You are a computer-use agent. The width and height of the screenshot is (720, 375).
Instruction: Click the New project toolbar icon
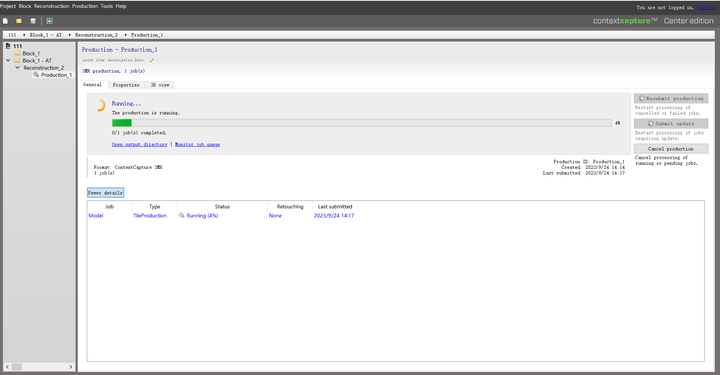coord(6,21)
